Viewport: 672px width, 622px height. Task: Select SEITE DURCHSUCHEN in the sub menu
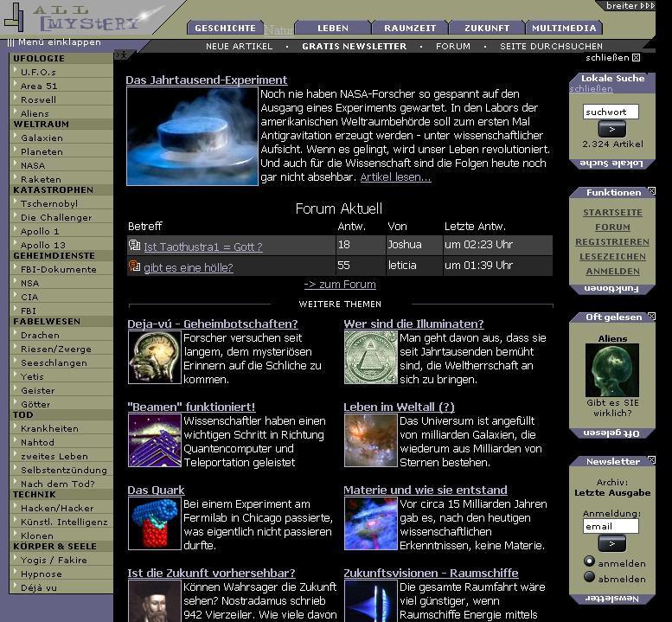[x=551, y=47]
